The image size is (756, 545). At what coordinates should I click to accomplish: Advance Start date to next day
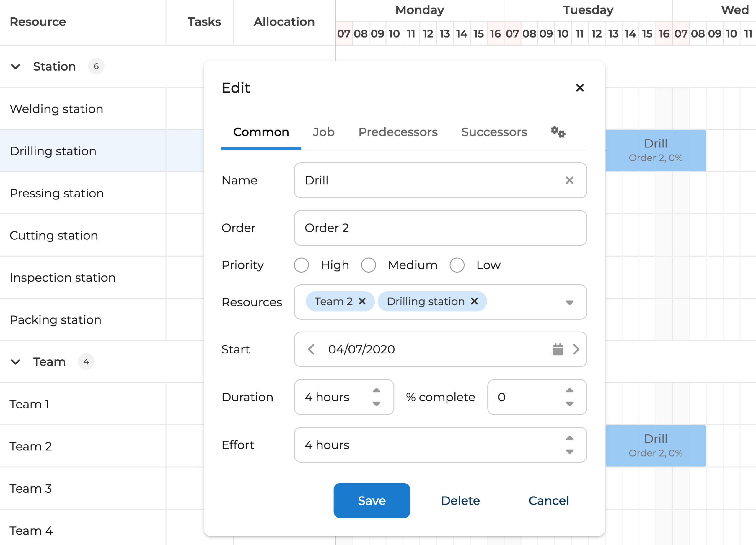click(576, 349)
